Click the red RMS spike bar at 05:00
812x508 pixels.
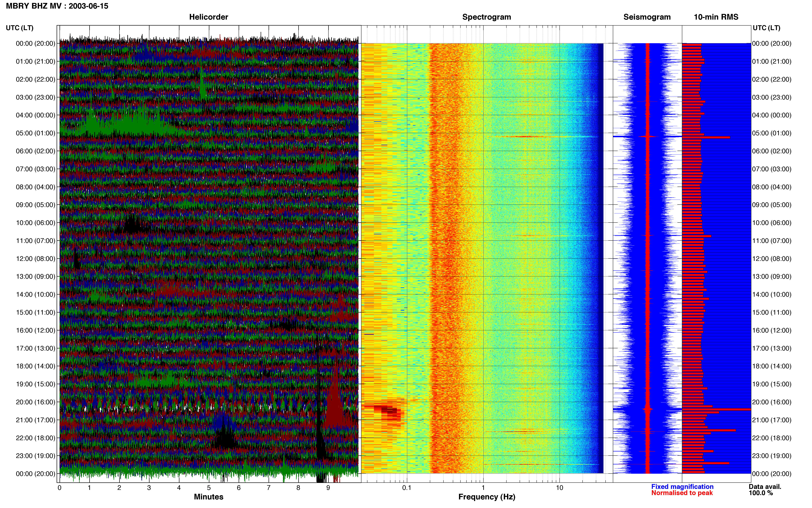[x=706, y=137]
